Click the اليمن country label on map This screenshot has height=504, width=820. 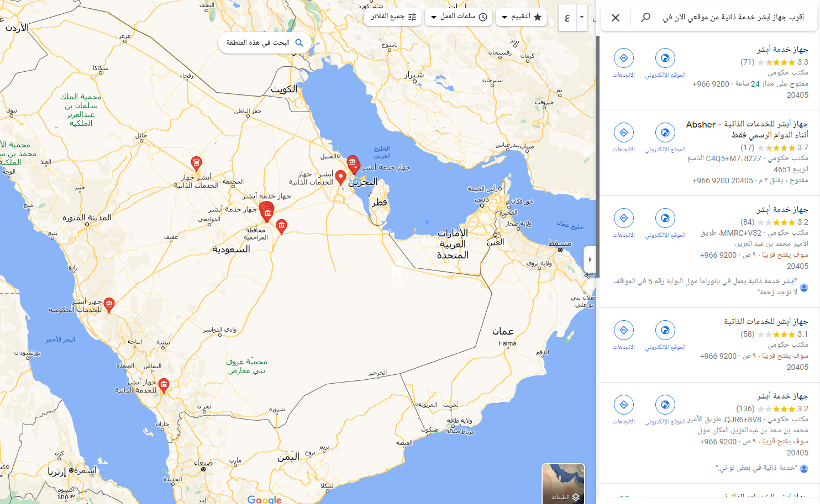tap(288, 457)
